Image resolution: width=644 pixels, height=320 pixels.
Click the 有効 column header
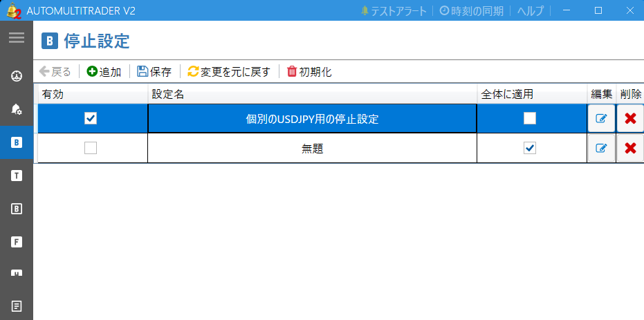pyautogui.click(x=93, y=94)
